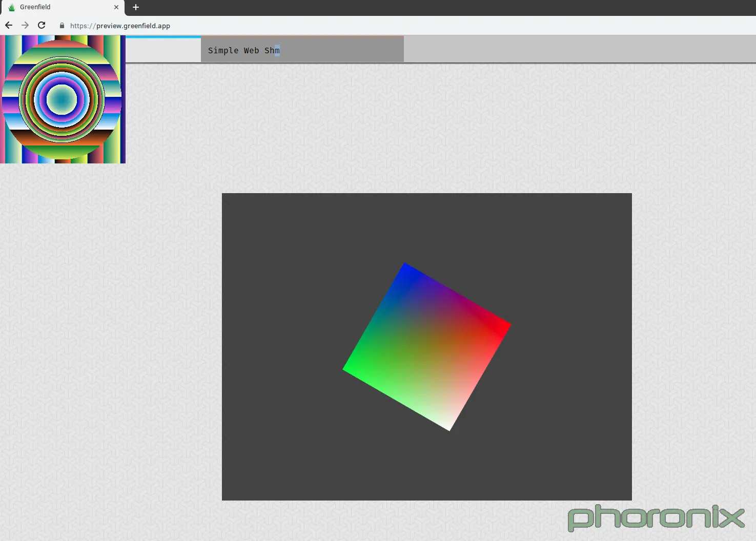Reload the Greenfield preview page
Viewport: 756px width, 541px height.
(x=42, y=25)
